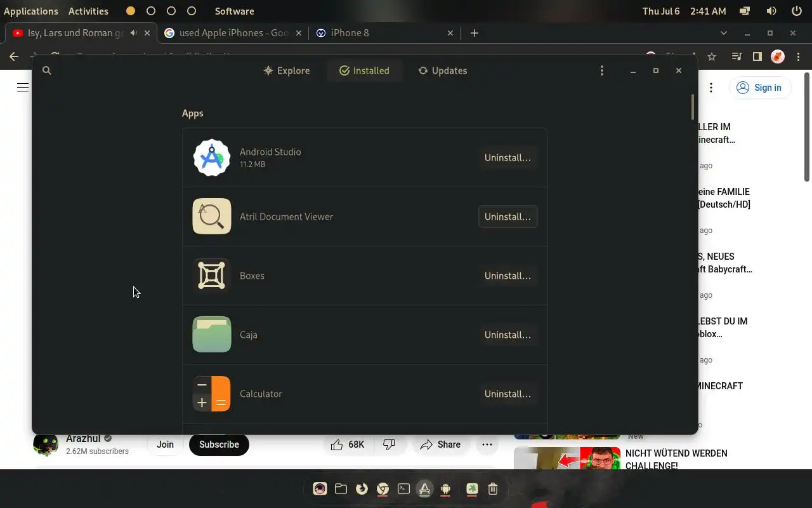
Task: Uninstall Boxes
Action: (x=507, y=276)
